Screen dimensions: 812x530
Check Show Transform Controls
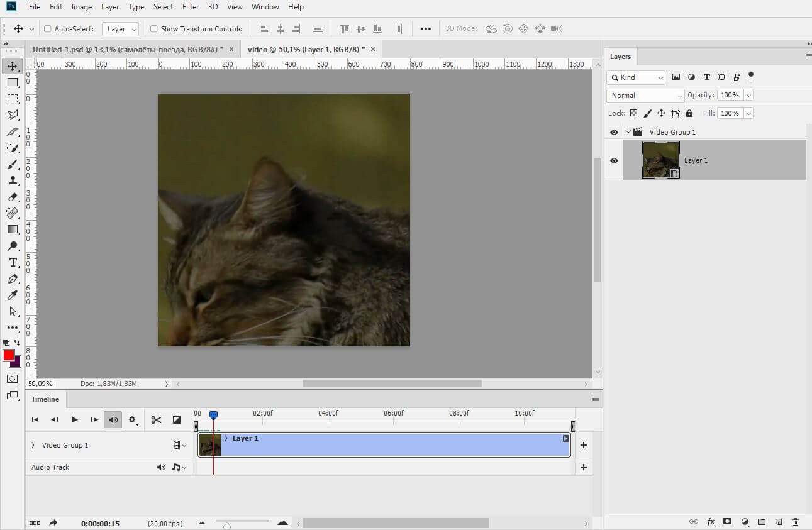tap(154, 29)
